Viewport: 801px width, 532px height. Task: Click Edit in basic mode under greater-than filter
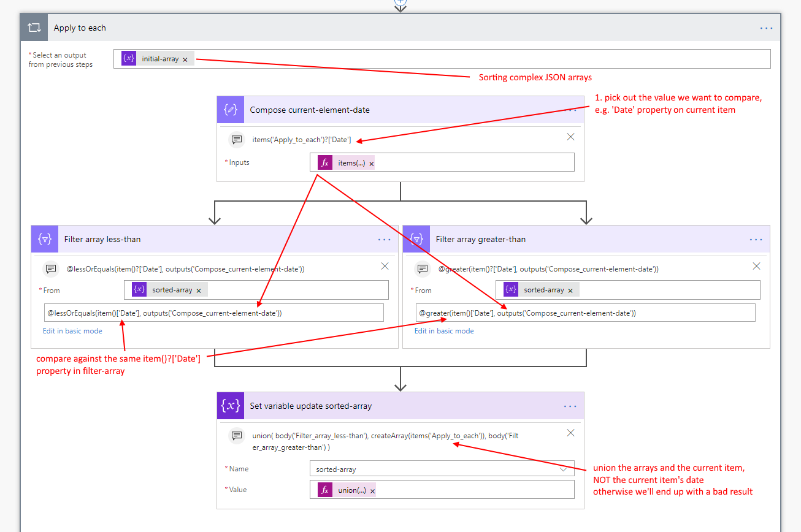pos(444,331)
